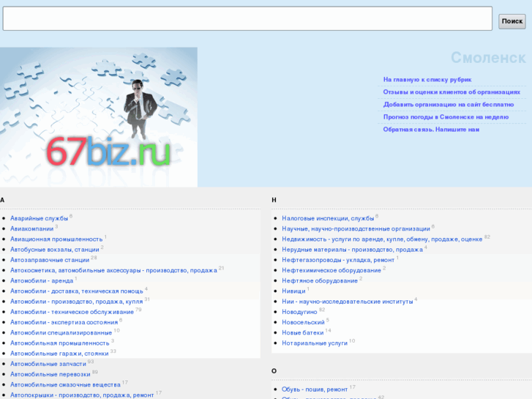Go to Автомобильные запчасти
The height and width of the screenshot is (399, 532).
(48, 364)
